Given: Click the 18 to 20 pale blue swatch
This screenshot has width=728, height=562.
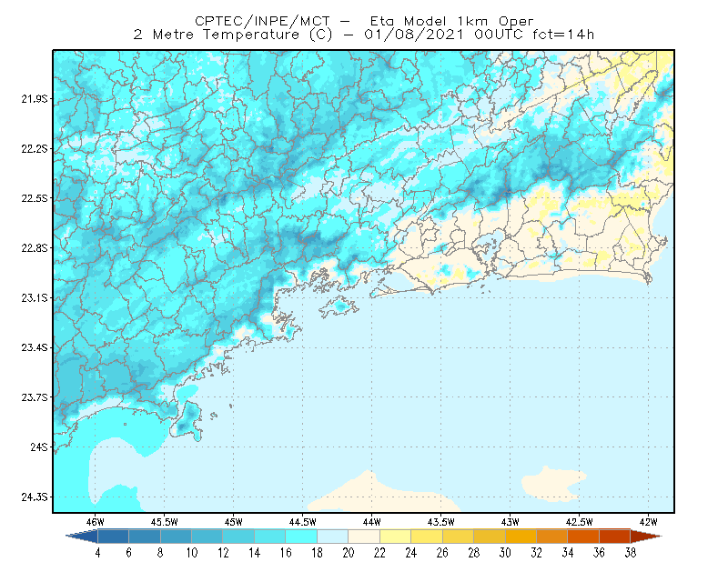Looking at the screenshot, I should coord(333,537).
